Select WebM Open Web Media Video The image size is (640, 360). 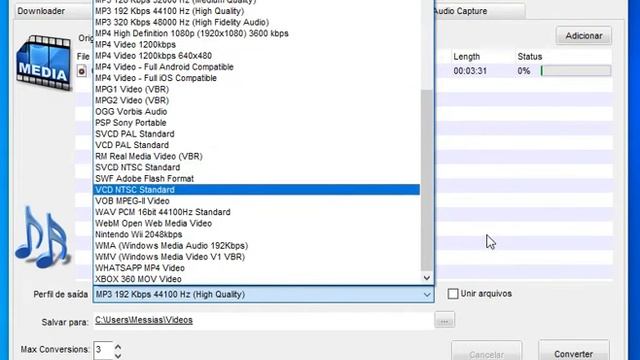[256, 223]
